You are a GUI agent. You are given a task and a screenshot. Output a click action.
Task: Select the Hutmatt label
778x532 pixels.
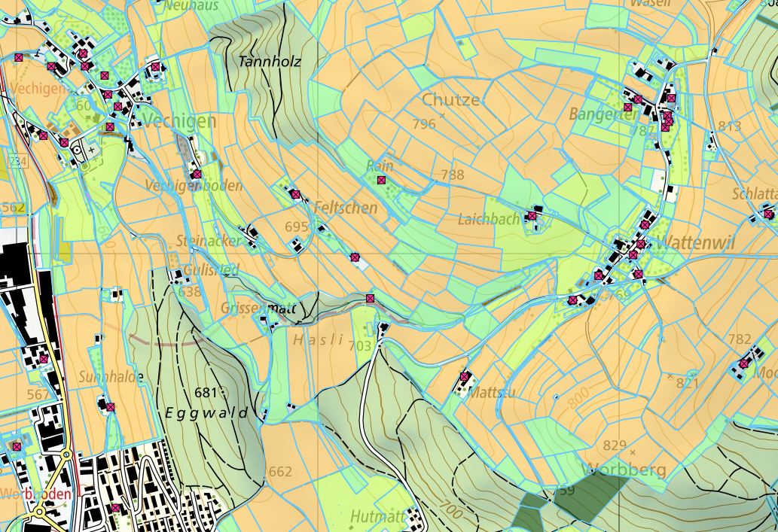click(x=376, y=517)
